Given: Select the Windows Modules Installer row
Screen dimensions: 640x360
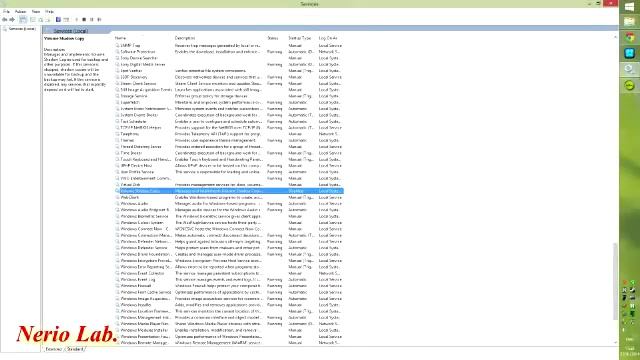Looking at the screenshot, I should pyautogui.click(x=229, y=330).
